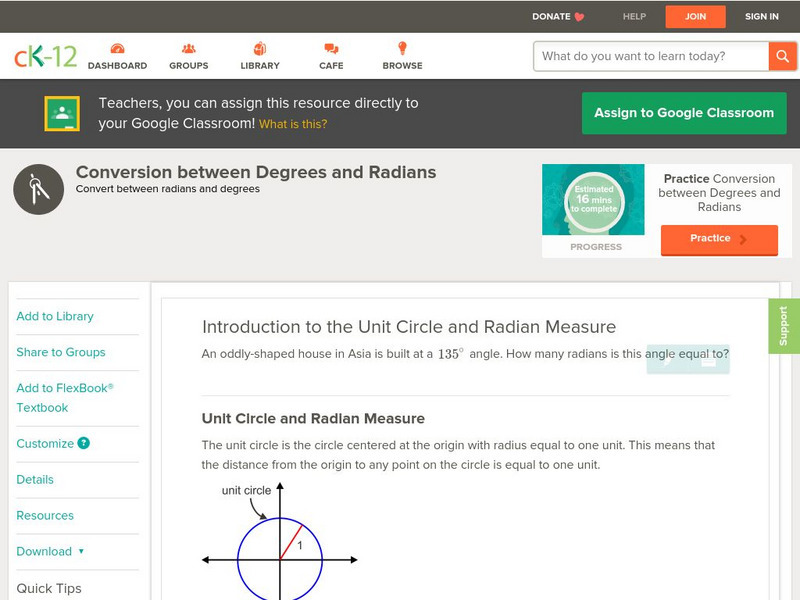Click the lesson concept avatar icon
This screenshot has width=800, height=600.
click(37, 188)
